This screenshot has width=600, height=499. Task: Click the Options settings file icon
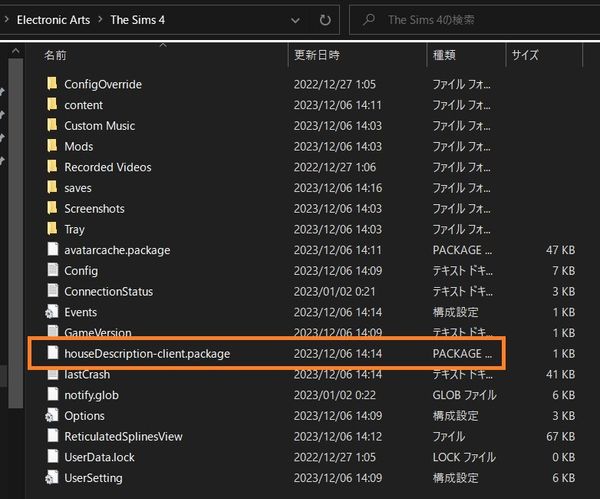pyautogui.click(x=52, y=415)
